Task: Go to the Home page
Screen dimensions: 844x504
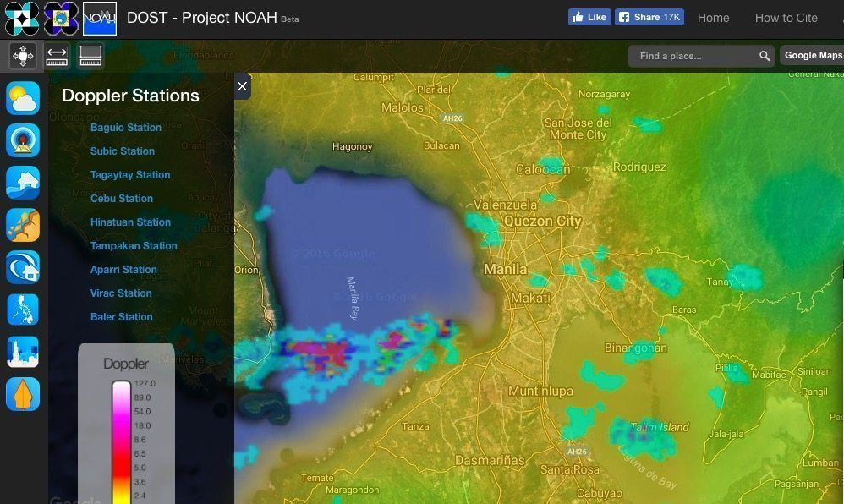Action: point(713,18)
